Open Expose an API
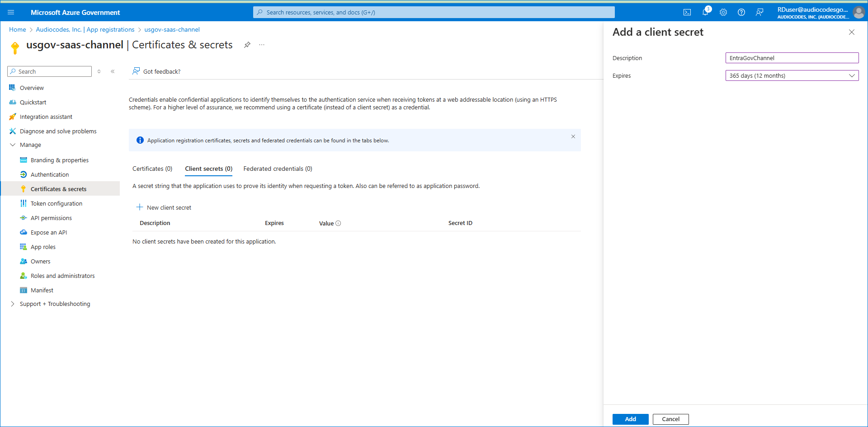This screenshot has width=868, height=427. [x=49, y=232]
